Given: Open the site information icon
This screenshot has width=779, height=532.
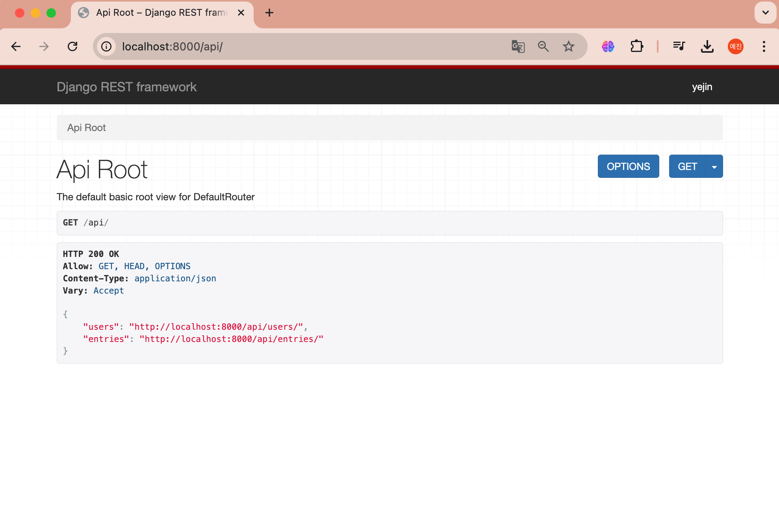Looking at the screenshot, I should point(106,46).
